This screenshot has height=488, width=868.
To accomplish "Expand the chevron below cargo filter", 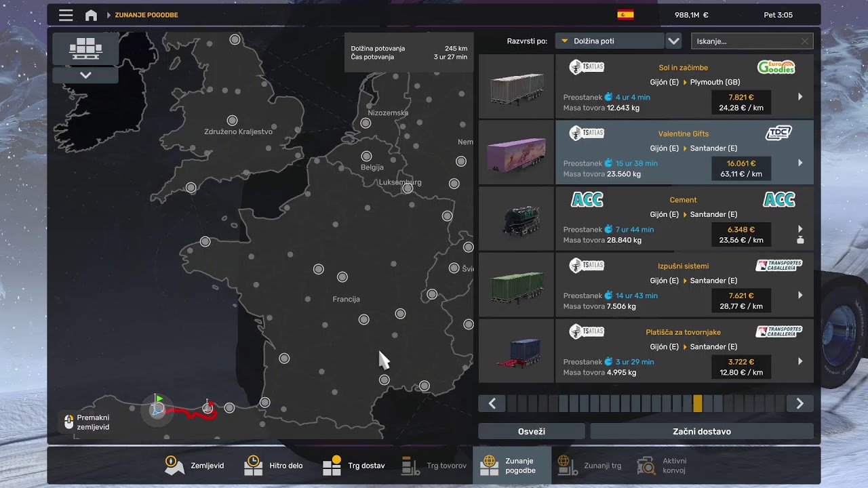I will (x=85, y=75).
